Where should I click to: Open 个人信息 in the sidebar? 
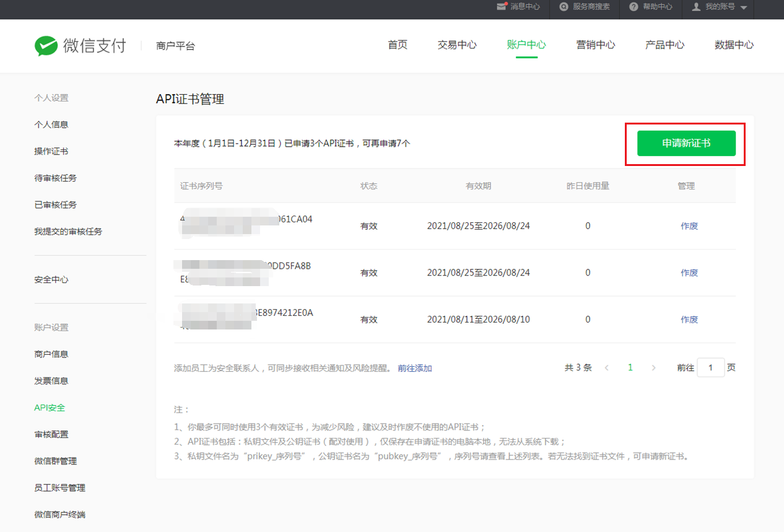pyautogui.click(x=51, y=124)
